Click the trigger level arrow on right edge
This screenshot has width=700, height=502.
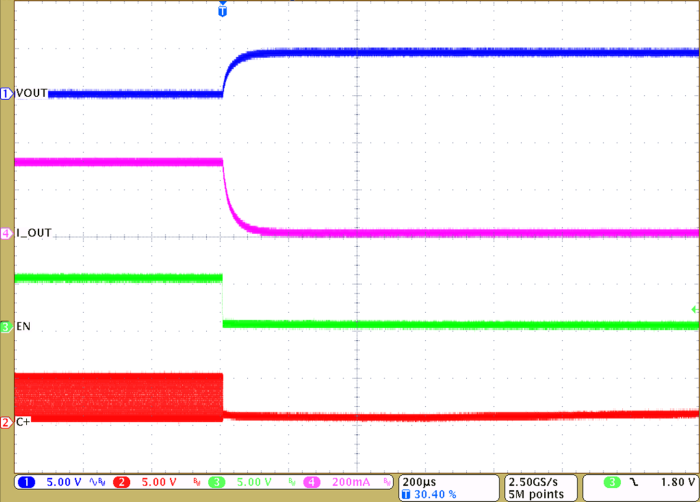694,311
